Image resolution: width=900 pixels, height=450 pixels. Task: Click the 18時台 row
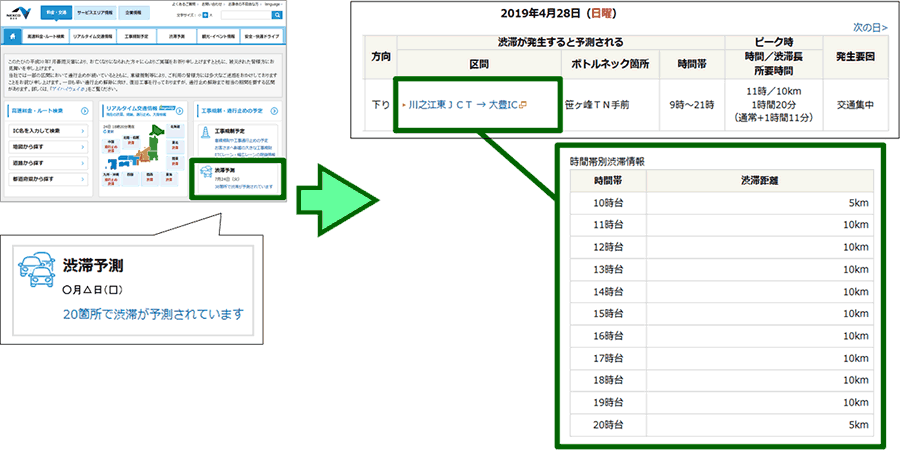(x=722, y=381)
